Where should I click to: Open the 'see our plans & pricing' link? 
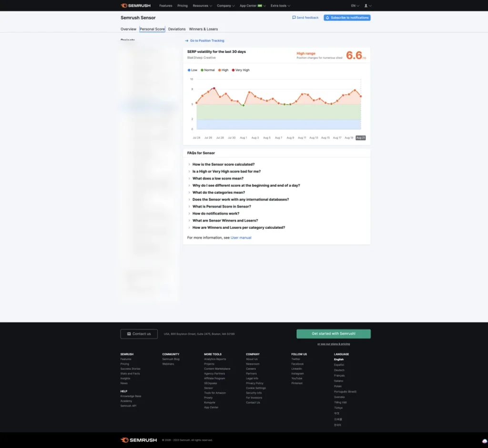point(333,344)
